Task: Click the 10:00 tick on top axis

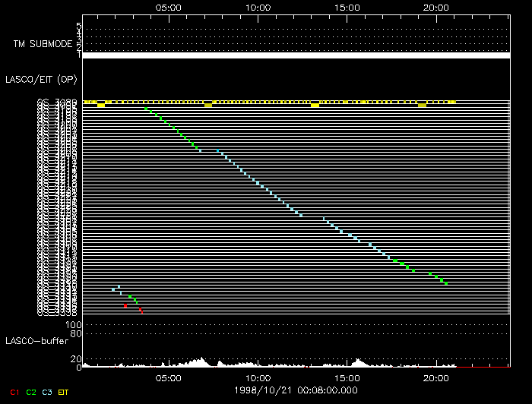Action: tap(259, 8)
